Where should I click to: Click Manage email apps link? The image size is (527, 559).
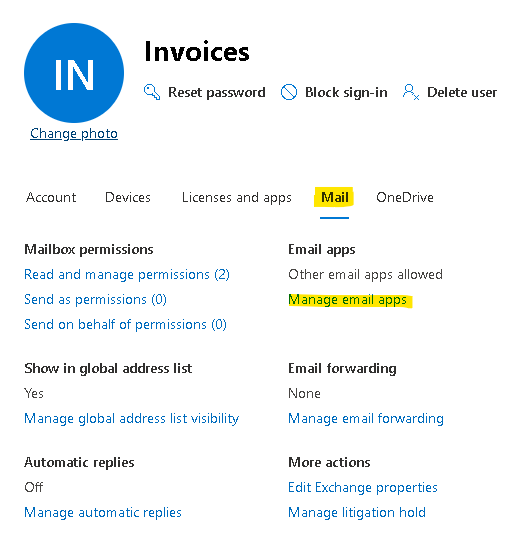click(348, 300)
